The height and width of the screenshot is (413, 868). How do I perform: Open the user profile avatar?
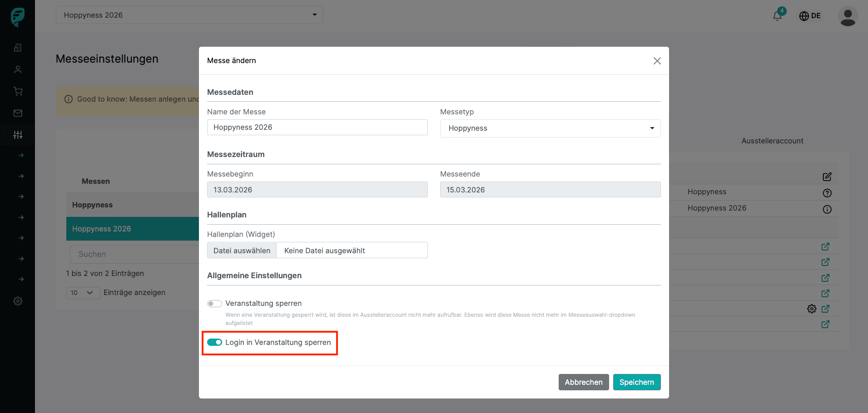click(847, 16)
